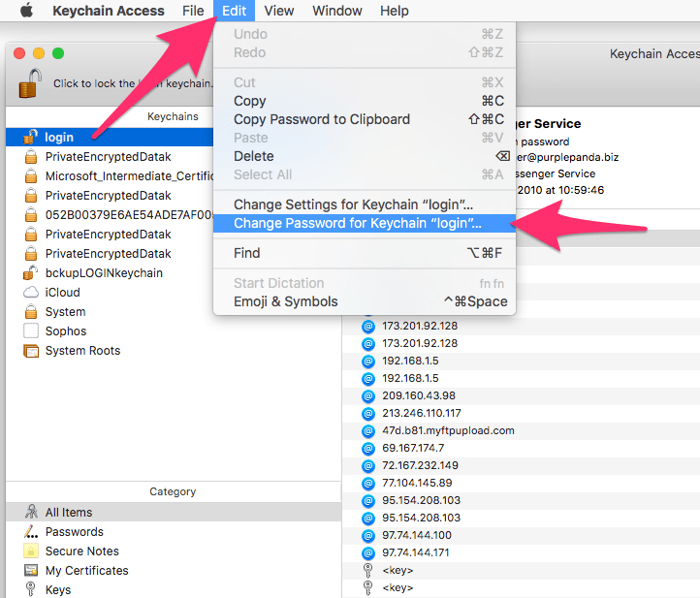Open the File menu
The height and width of the screenshot is (598, 700).
click(193, 11)
